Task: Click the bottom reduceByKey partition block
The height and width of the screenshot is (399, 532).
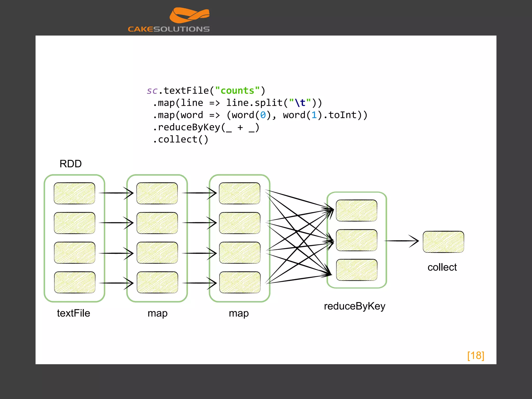Action: (356, 270)
